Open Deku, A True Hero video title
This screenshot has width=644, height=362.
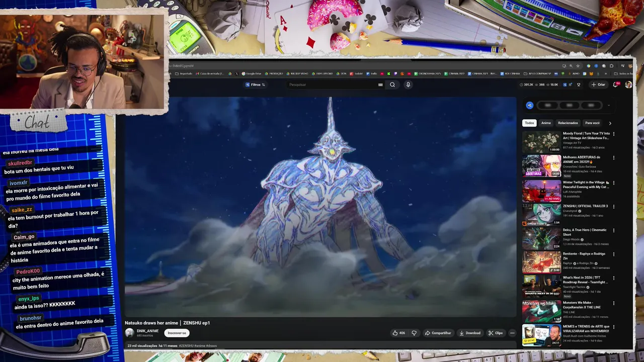point(585,232)
